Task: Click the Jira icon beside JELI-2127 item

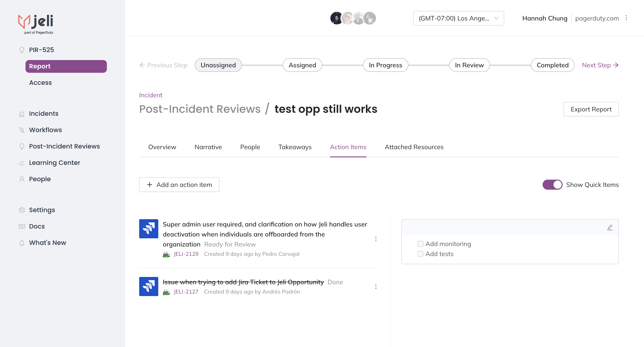Action: pos(148,287)
